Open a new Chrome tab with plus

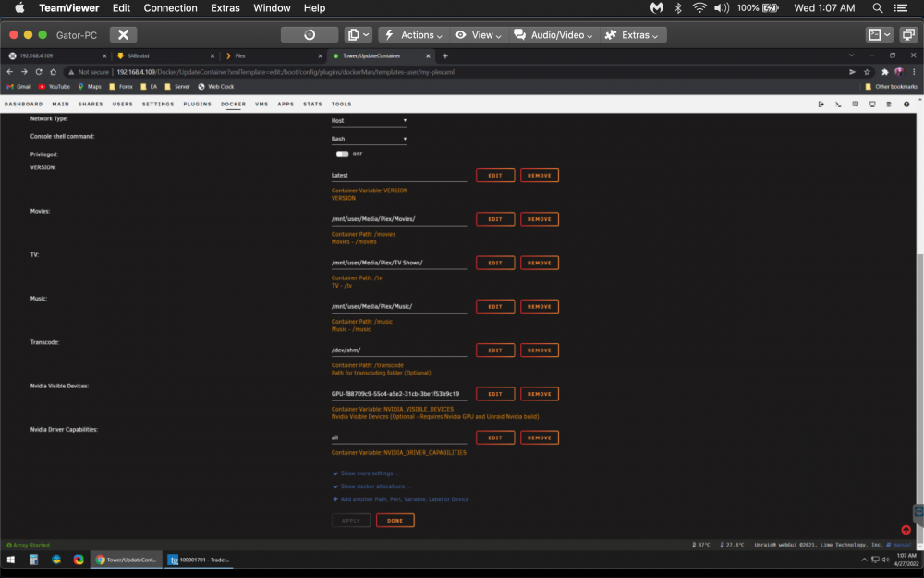coord(445,56)
